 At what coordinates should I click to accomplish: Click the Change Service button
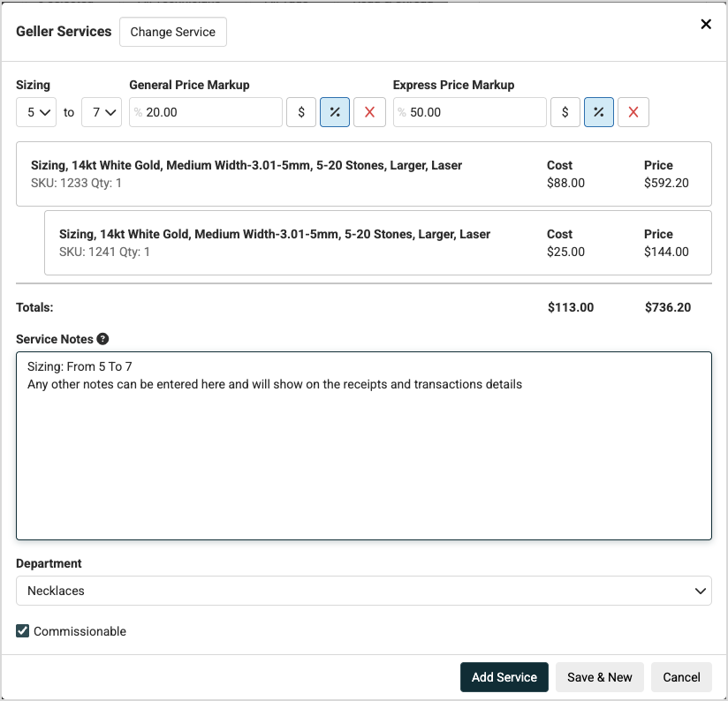pos(172,32)
